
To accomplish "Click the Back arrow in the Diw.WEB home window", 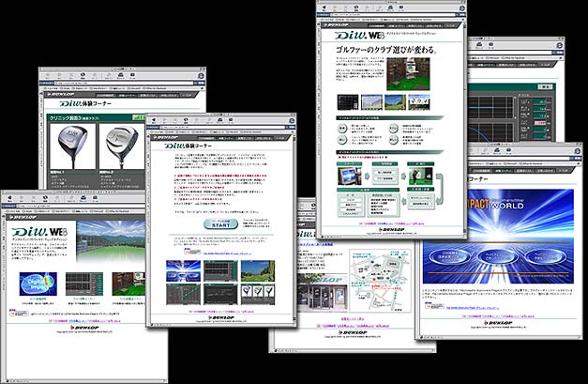I will pos(9,198).
